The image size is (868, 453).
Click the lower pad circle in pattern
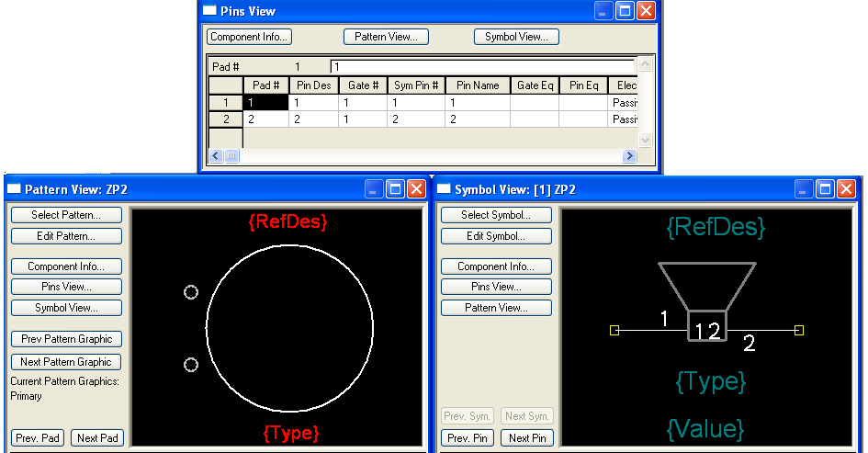coord(191,365)
